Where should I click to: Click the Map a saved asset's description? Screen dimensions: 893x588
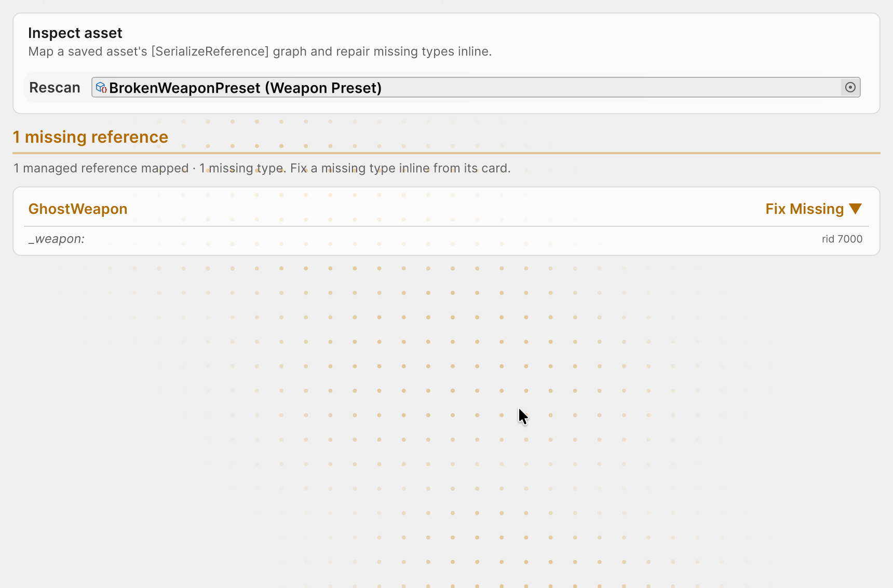click(x=260, y=51)
